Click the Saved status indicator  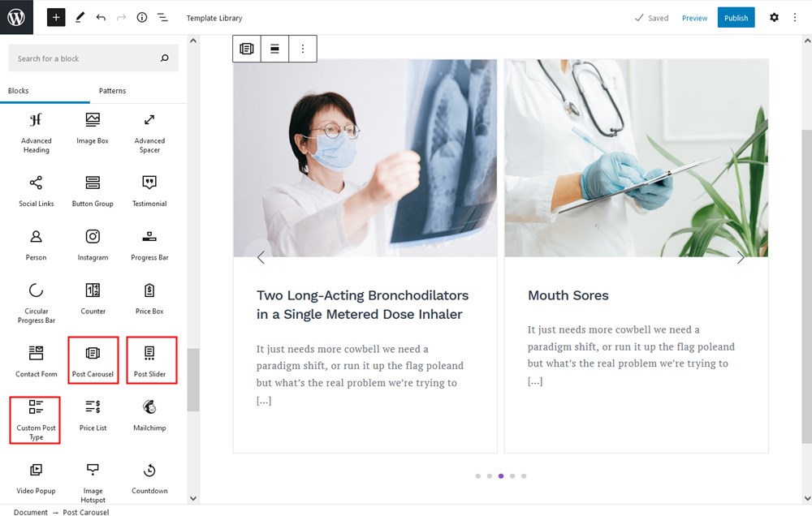651,18
